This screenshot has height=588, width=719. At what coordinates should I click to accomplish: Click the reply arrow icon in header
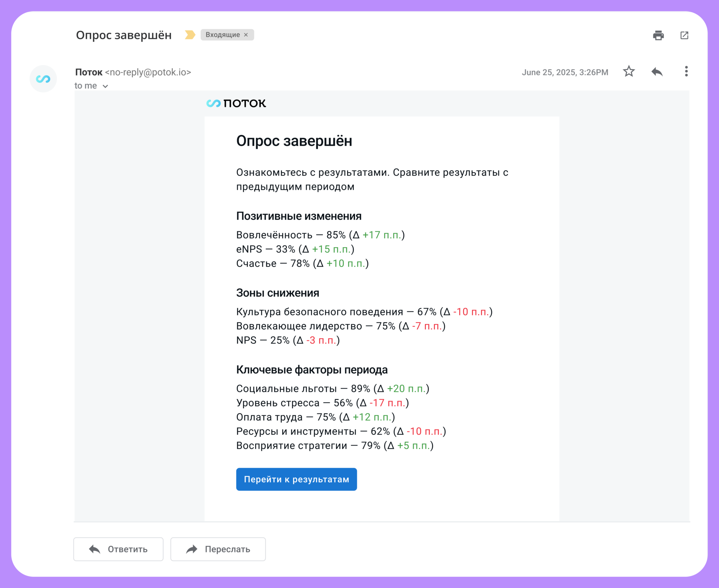click(x=657, y=72)
